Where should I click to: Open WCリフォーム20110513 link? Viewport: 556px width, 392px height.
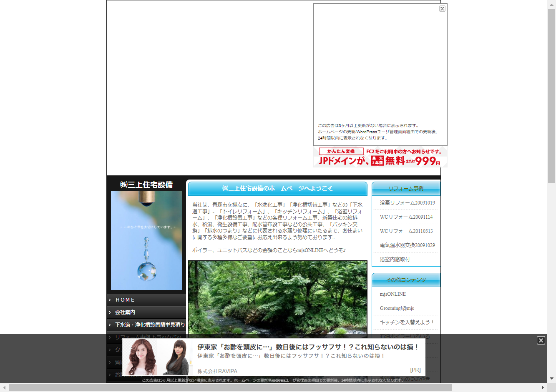click(x=406, y=231)
